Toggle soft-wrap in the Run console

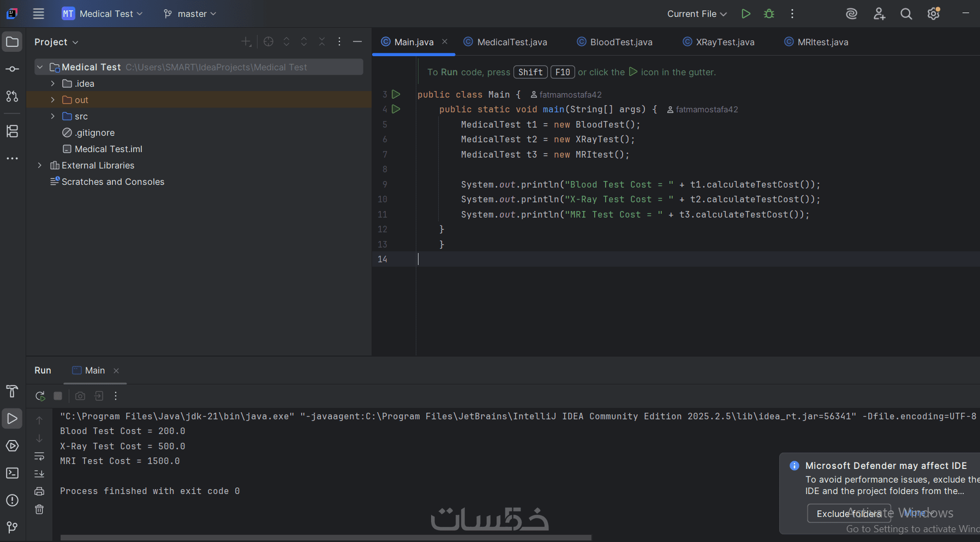click(x=39, y=456)
